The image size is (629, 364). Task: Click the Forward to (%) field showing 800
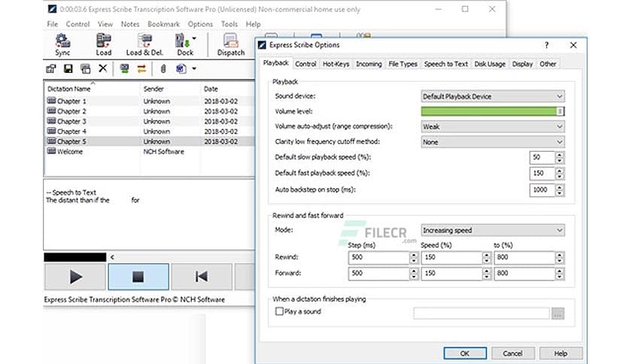pos(524,274)
